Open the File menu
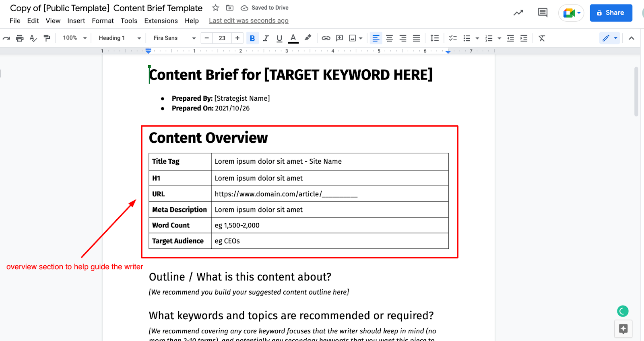 [15, 21]
